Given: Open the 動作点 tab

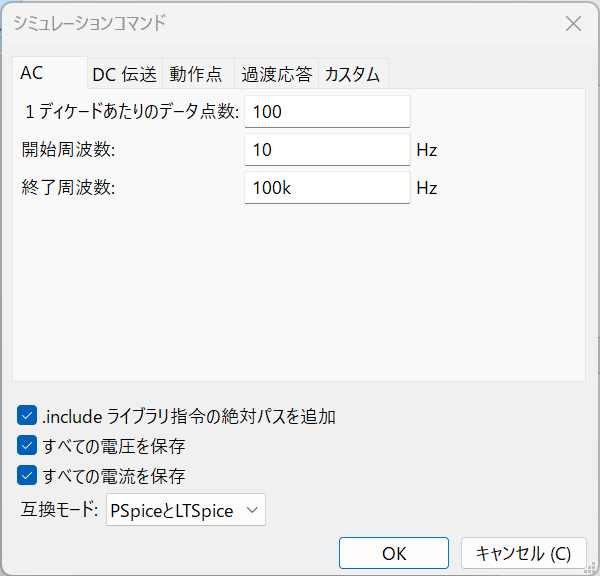Looking at the screenshot, I should click(x=198, y=74).
